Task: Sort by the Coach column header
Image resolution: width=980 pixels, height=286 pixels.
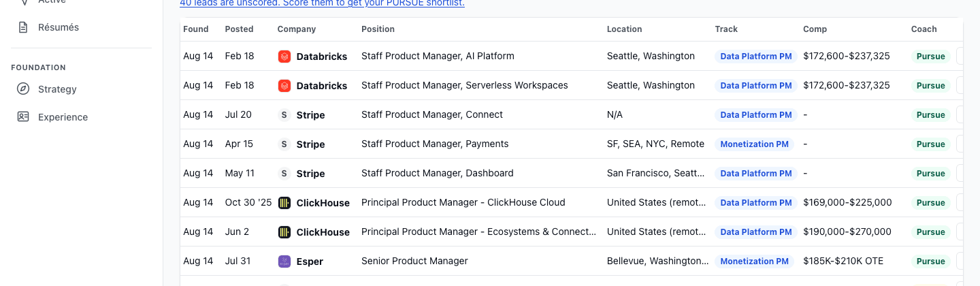Action: tap(924, 29)
